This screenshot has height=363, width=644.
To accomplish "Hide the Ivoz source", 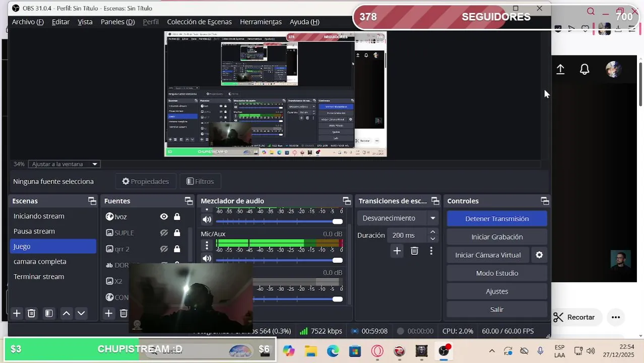I will [x=164, y=217].
